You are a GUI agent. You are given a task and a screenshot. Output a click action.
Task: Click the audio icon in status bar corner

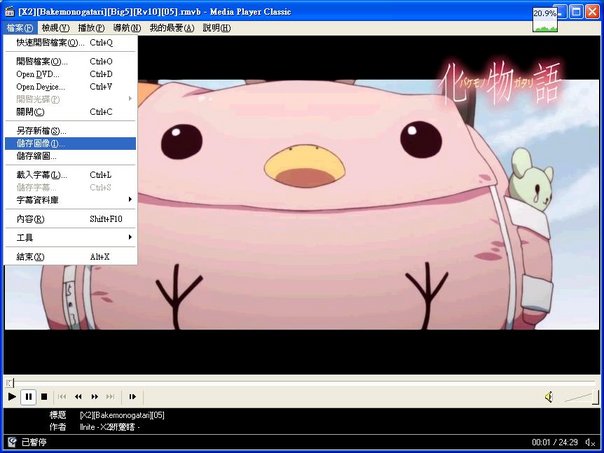590,442
